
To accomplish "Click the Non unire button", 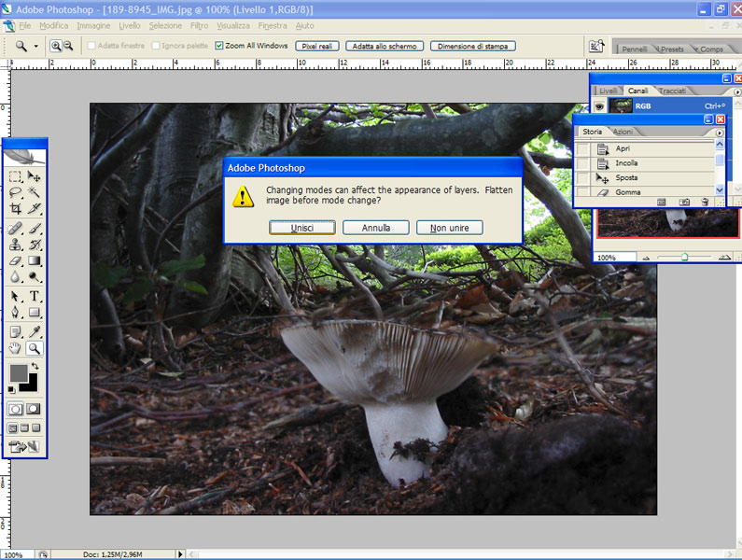I will tap(450, 228).
